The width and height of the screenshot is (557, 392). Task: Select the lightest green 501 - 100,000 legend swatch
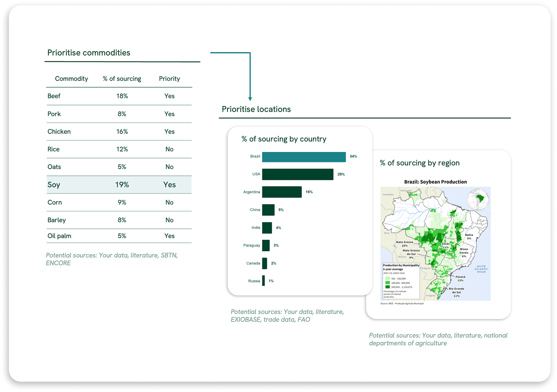click(387, 279)
